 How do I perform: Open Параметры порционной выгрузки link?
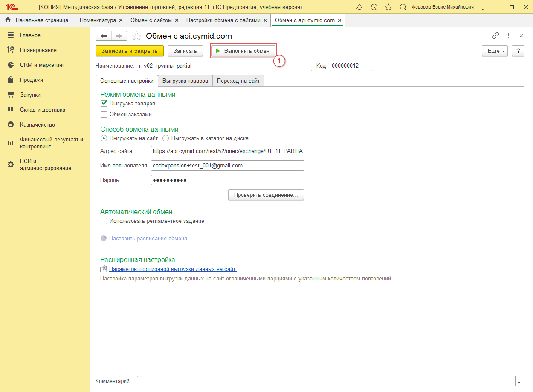point(173,269)
